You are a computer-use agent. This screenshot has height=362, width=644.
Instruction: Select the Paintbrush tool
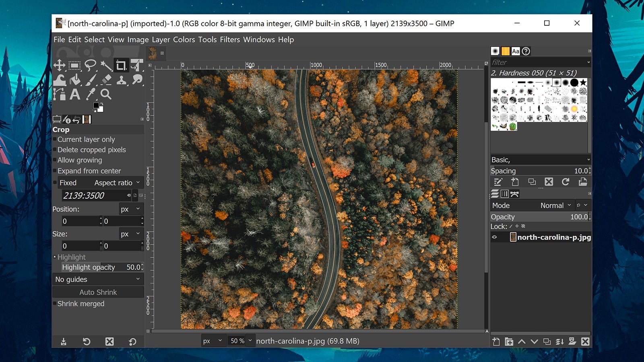[x=91, y=80]
